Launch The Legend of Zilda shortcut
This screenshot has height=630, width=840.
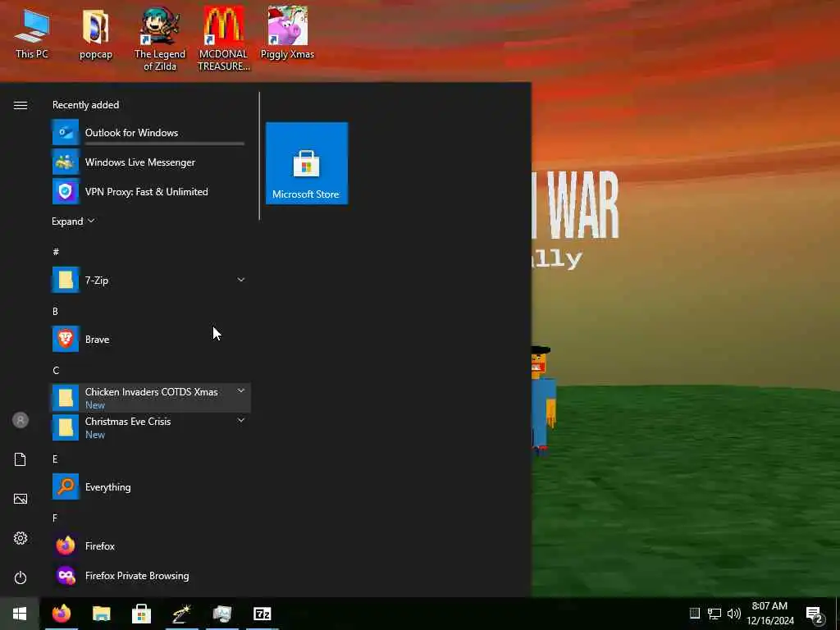160,39
